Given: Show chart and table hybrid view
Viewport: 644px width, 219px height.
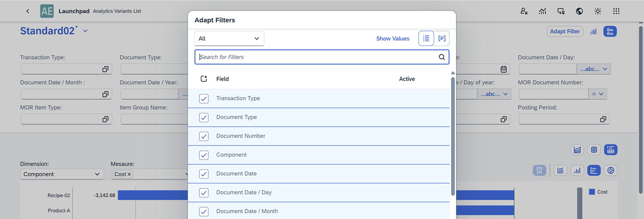Looking at the screenshot, I should click(610, 150).
